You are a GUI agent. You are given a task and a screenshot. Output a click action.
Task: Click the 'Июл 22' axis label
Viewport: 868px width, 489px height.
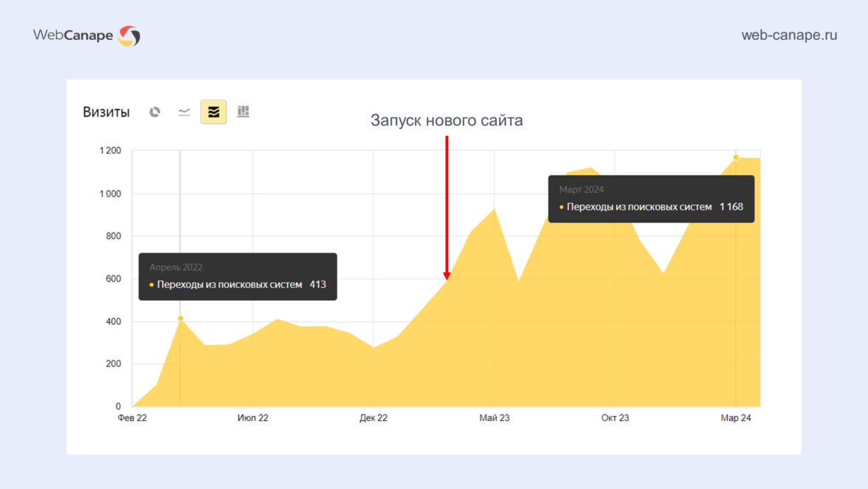(253, 418)
